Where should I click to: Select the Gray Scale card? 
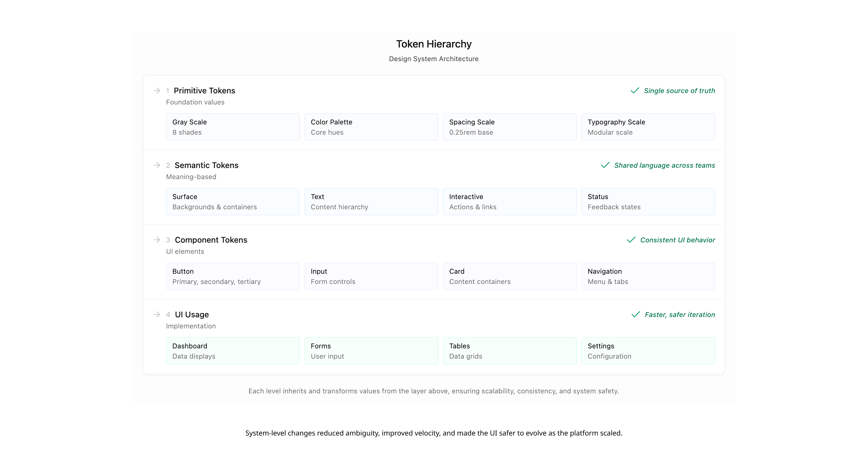point(233,127)
